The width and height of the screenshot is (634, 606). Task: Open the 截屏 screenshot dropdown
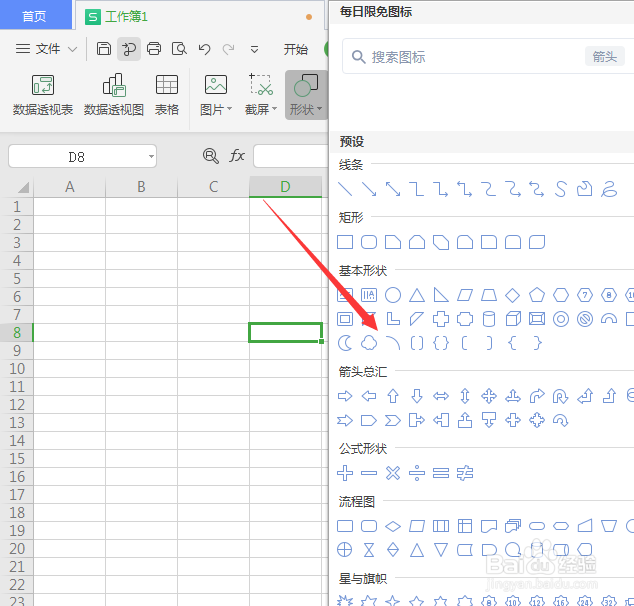click(x=261, y=95)
